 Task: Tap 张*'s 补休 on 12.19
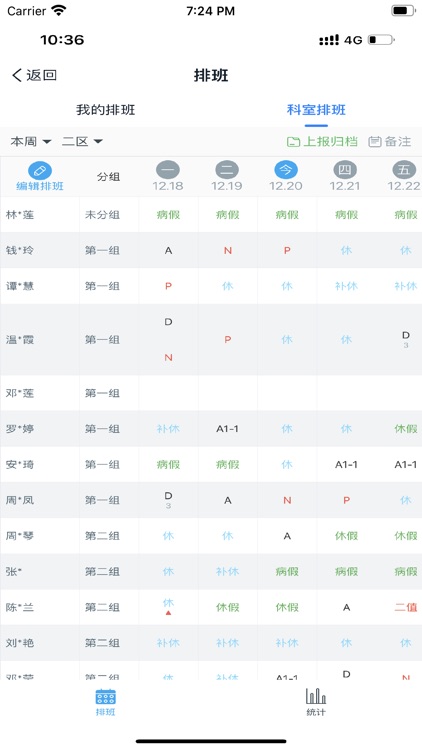coord(227,572)
